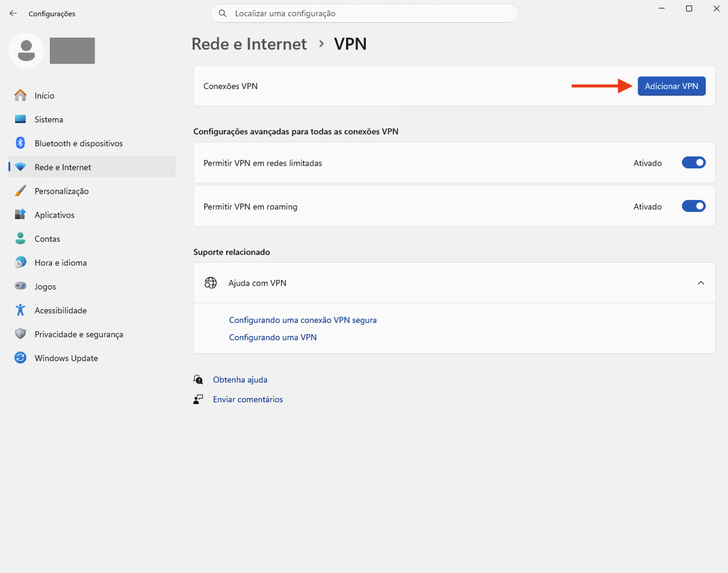This screenshot has width=728, height=573.
Task: Click the Ajuda com VPN label
Action: 257,283
